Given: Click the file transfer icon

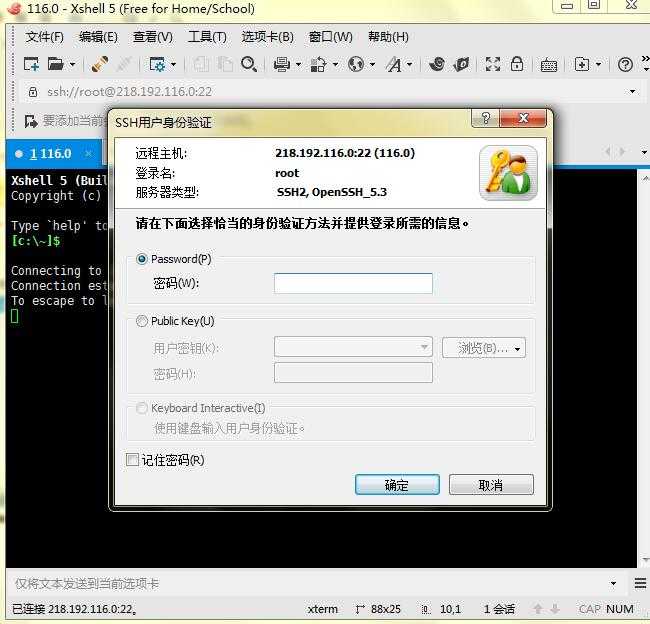Looking at the screenshot, I should 318,64.
